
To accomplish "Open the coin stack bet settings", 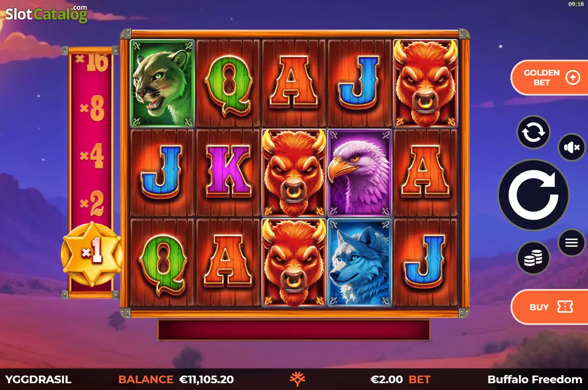I will [533, 258].
